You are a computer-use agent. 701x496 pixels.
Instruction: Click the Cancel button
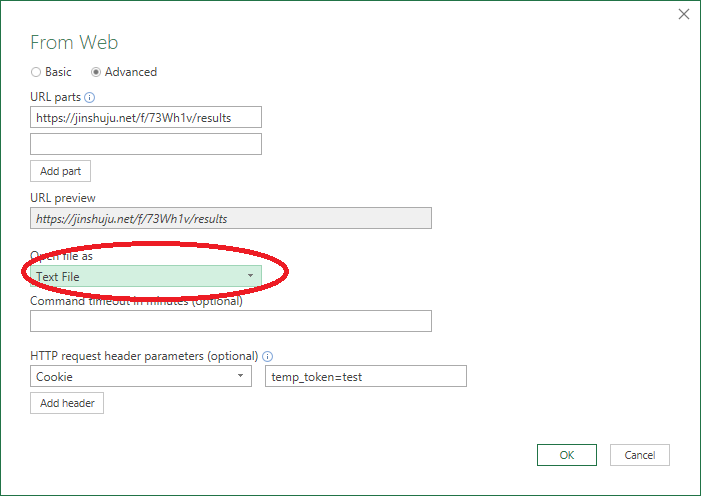click(x=640, y=455)
